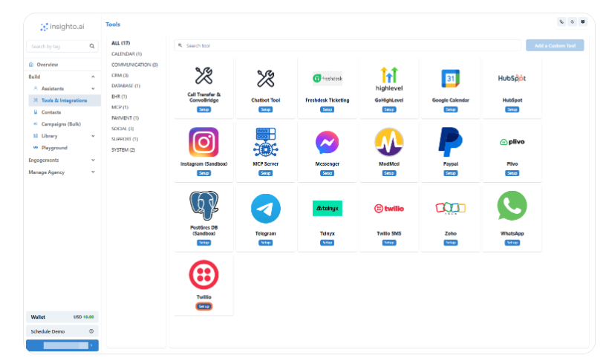Click the Telnyx green logo
Viewport: 609px width, 364px height.
tap(328, 208)
